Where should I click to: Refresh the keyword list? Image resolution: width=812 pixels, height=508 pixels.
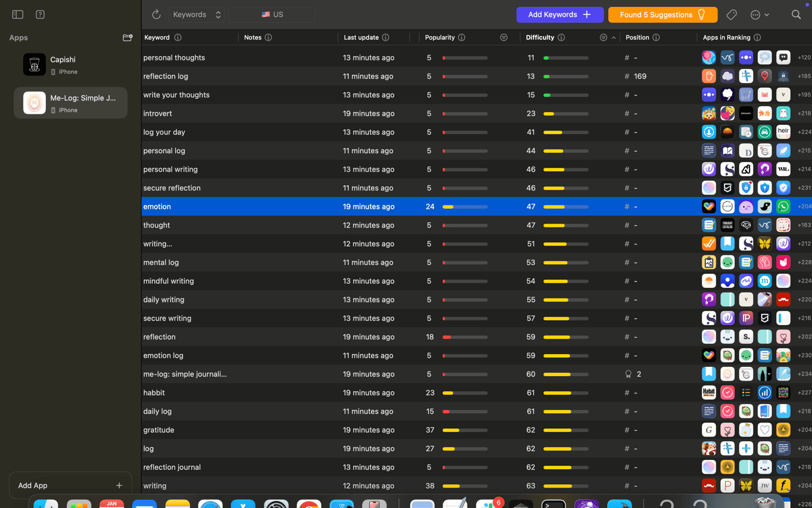155,15
